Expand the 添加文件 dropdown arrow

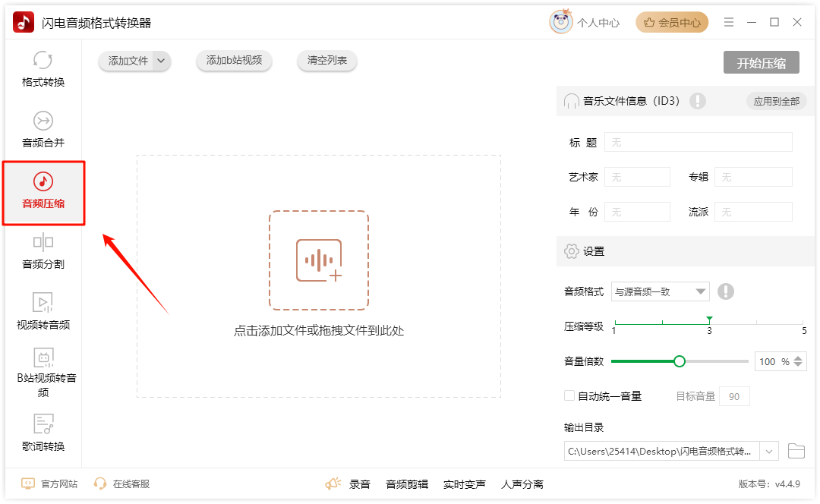coord(162,61)
